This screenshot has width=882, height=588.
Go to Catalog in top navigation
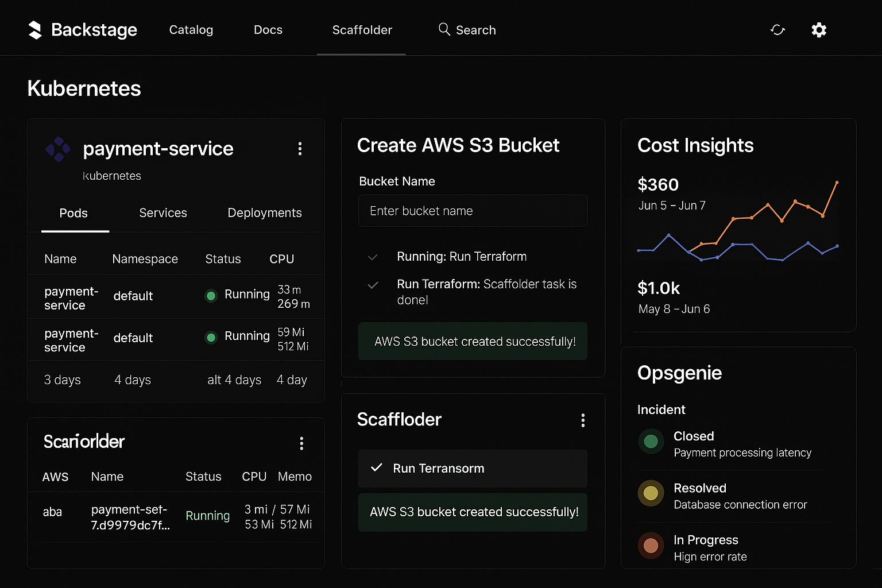191,30
